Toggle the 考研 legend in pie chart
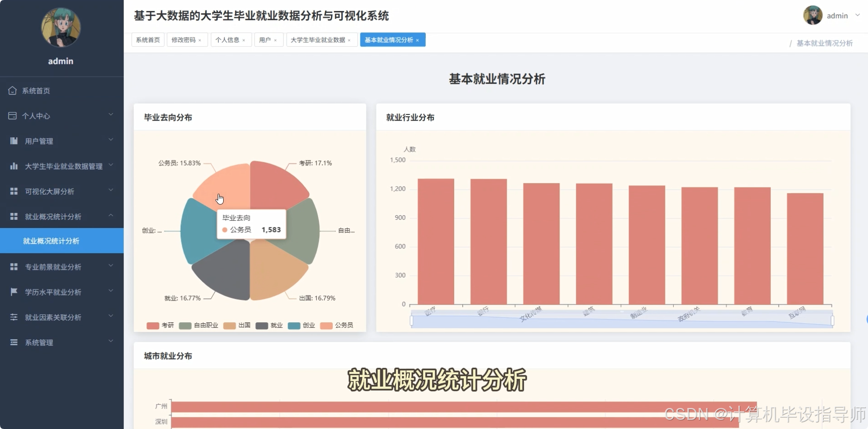The height and width of the screenshot is (429, 868). click(x=160, y=326)
